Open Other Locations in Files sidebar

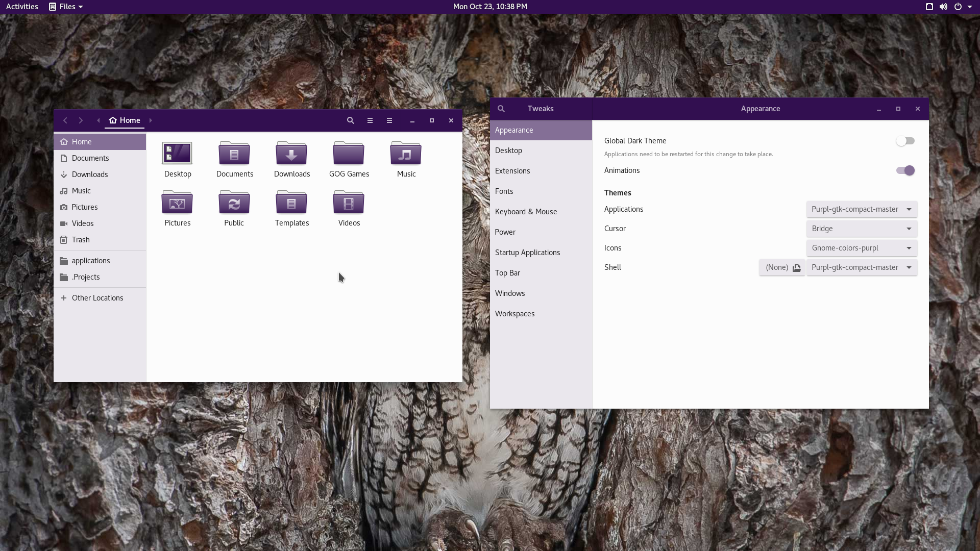100,298
